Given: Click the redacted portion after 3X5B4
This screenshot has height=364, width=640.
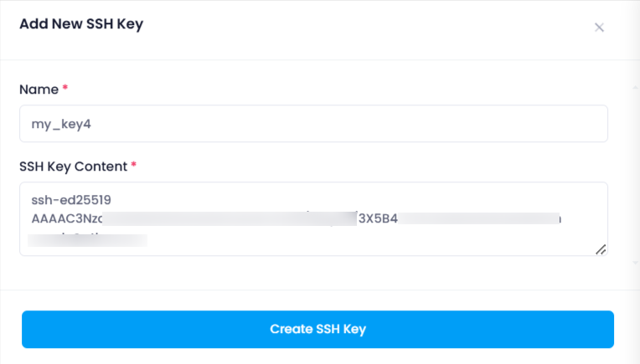Looking at the screenshot, I should [479, 218].
